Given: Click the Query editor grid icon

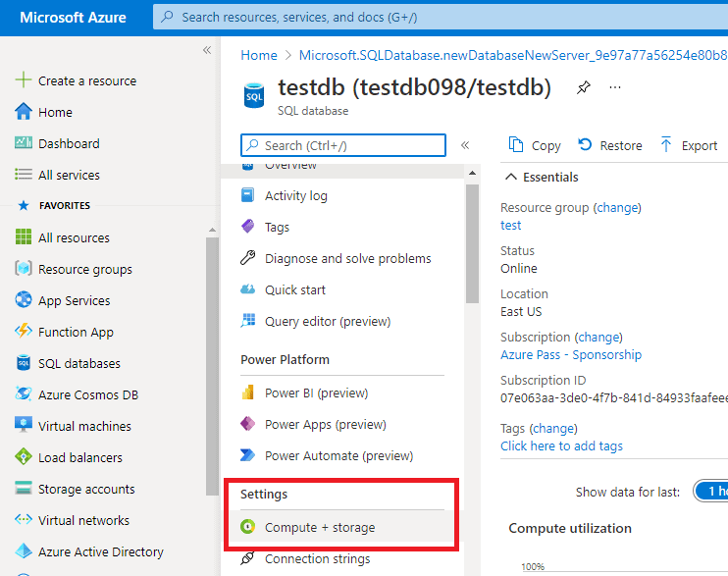Looking at the screenshot, I should click(248, 321).
